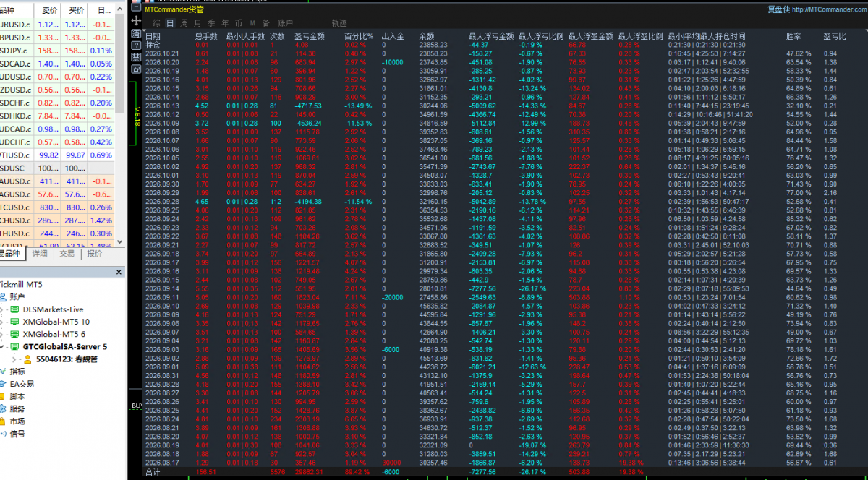
Task: Click the 合计 totals row label
Action: click(x=153, y=471)
